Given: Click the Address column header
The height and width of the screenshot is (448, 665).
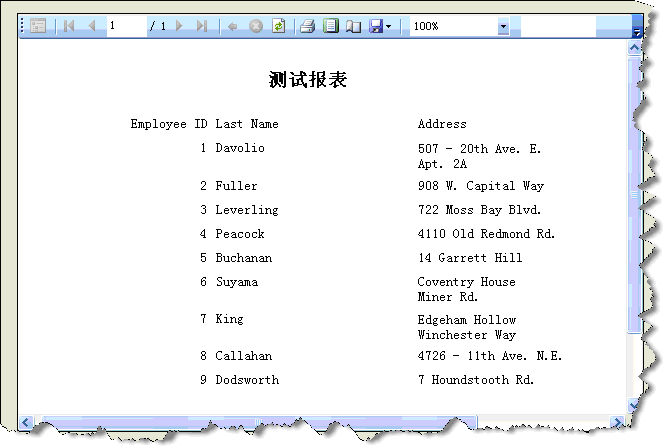Looking at the screenshot, I should [442, 124].
